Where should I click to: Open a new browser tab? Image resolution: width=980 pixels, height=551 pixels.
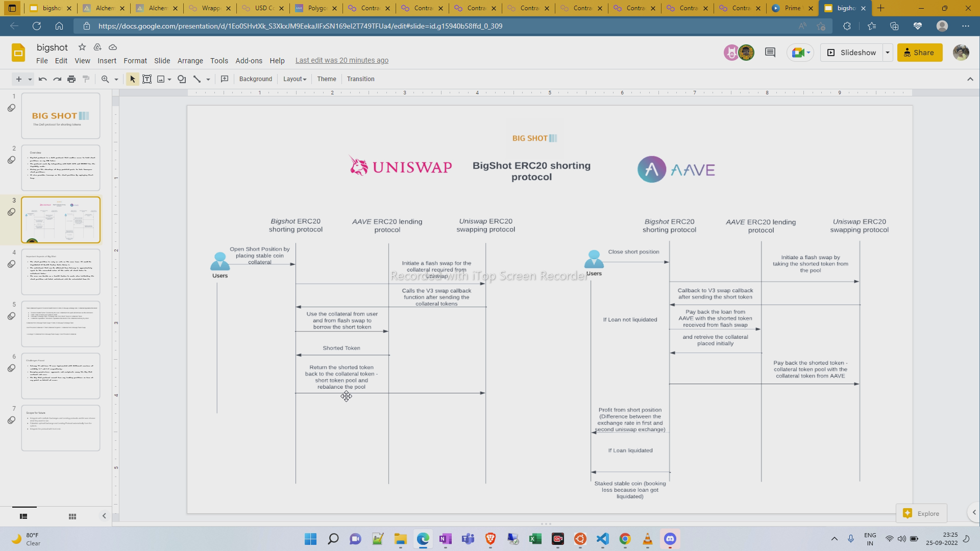click(880, 8)
